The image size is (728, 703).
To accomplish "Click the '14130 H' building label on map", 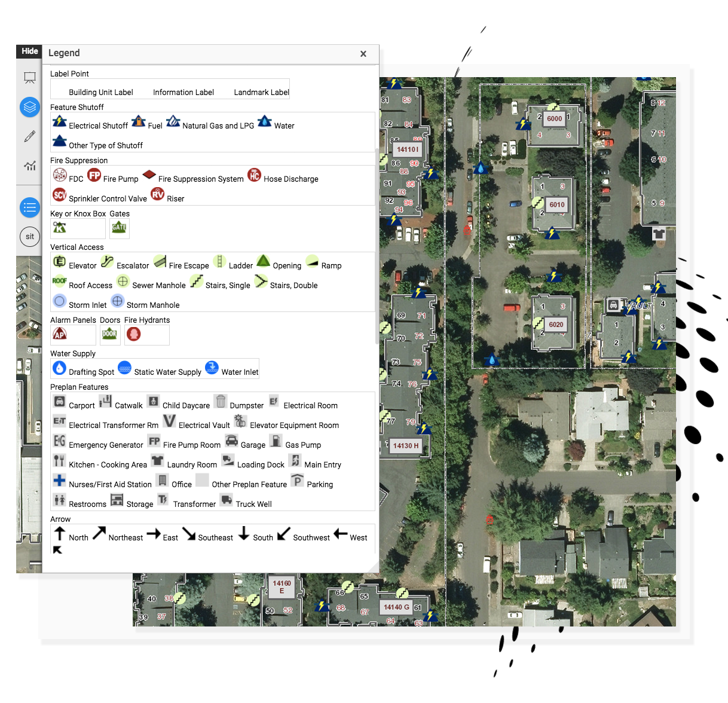I will coord(406,445).
